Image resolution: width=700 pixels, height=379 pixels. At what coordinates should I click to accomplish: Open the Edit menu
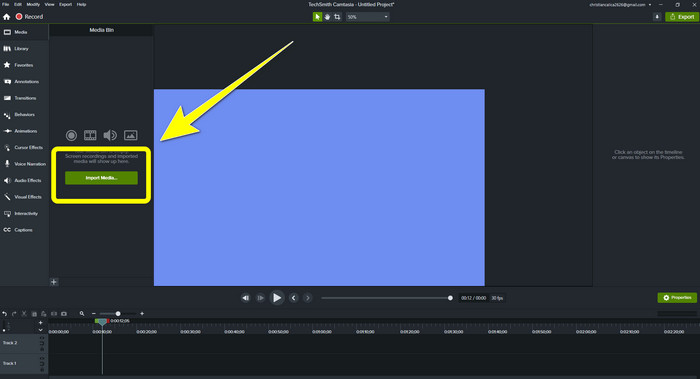pyautogui.click(x=18, y=4)
